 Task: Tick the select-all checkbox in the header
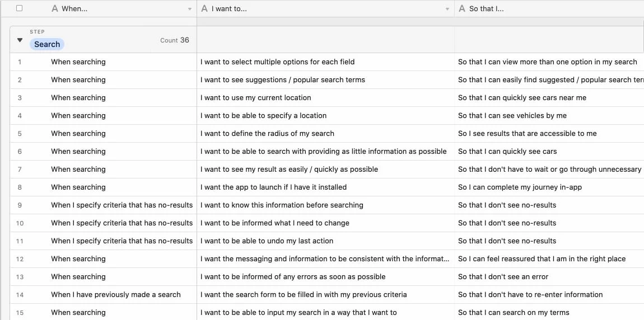(20, 8)
